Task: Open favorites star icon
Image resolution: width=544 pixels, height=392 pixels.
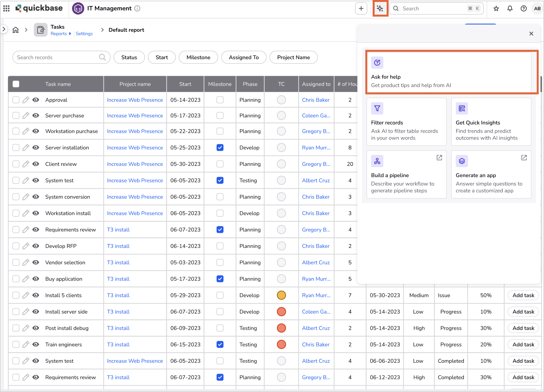Action: click(x=496, y=9)
